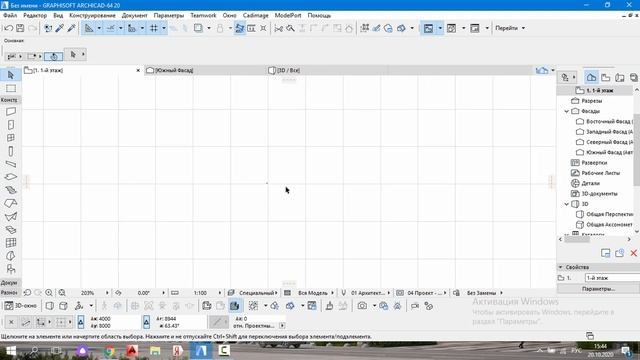
Task: Open the Teamwork menu
Action: point(203,16)
